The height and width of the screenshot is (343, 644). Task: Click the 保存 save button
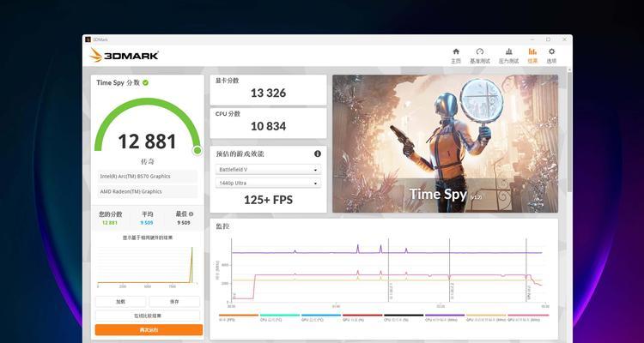(x=174, y=302)
